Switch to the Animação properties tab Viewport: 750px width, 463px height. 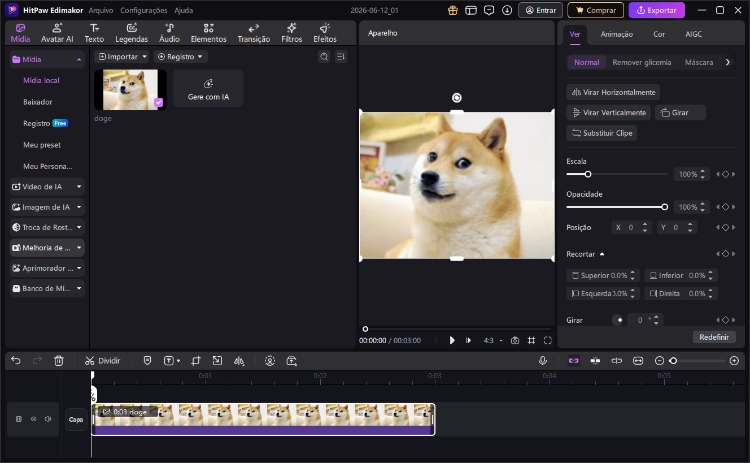[617, 34]
